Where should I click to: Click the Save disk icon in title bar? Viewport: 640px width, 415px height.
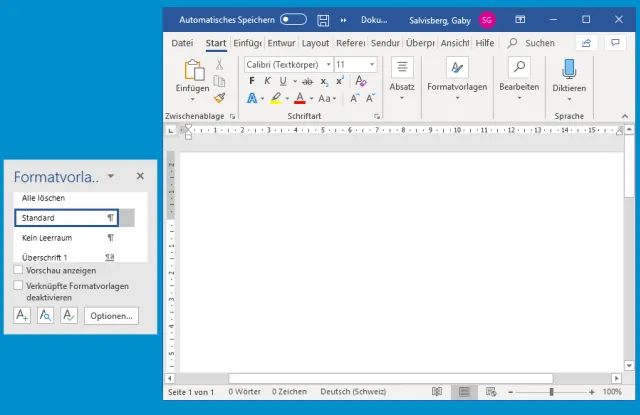(x=323, y=19)
